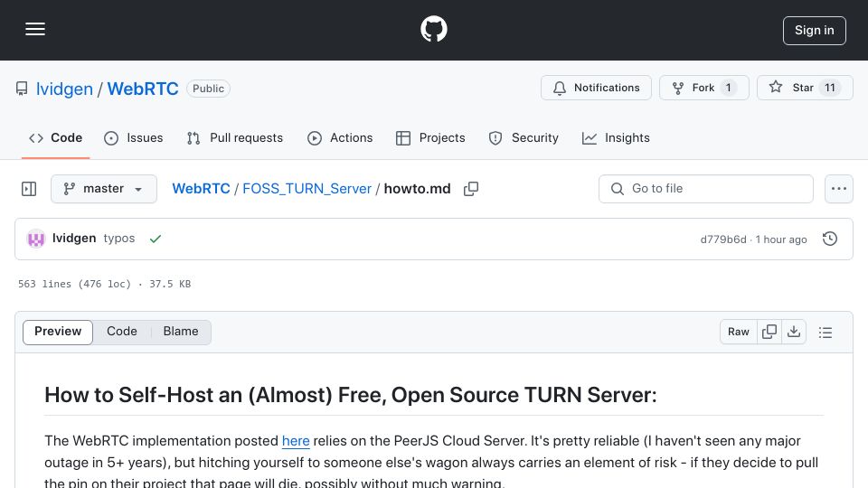The width and height of the screenshot is (868, 488).
Task: Click the Sign in button
Action: pos(815,31)
